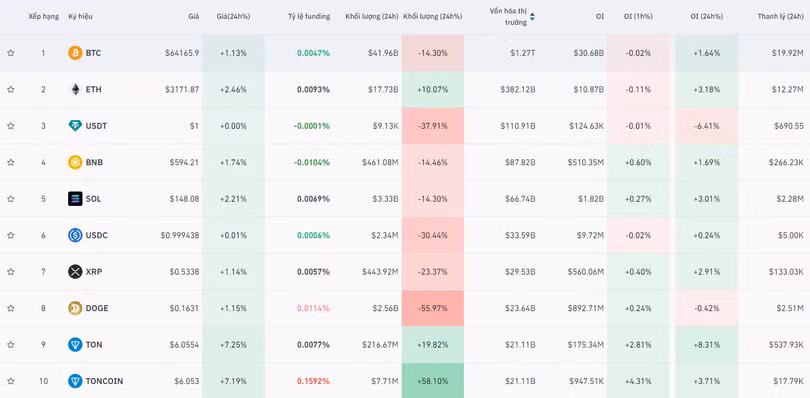Viewport: 810px width, 398px height.
Task: Open the SOL symbol link
Action: (x=93, y=199)
